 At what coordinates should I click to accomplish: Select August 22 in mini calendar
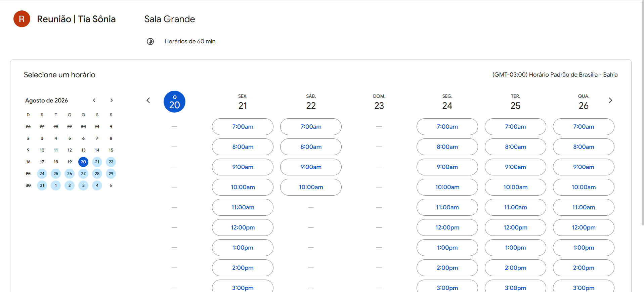click(111, 162)
